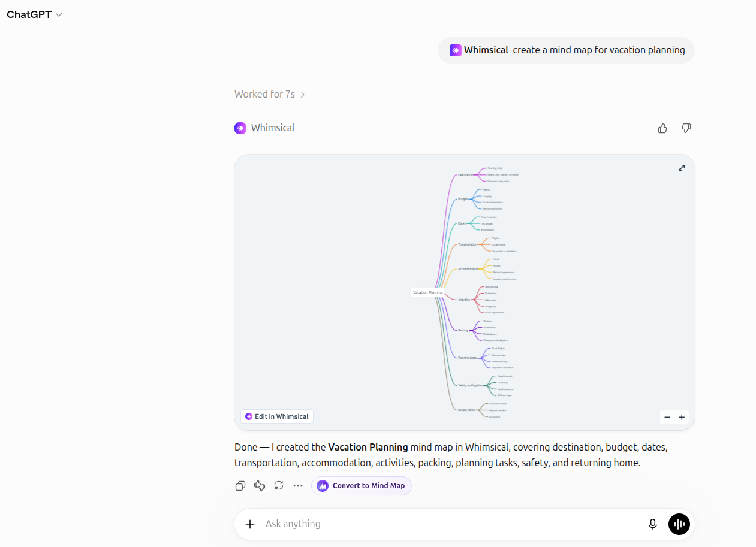This screenshot has width=756, height=547.
Task: Click the thumbs down icon beside Whimsical header
Action: click(x=686, y=128)
